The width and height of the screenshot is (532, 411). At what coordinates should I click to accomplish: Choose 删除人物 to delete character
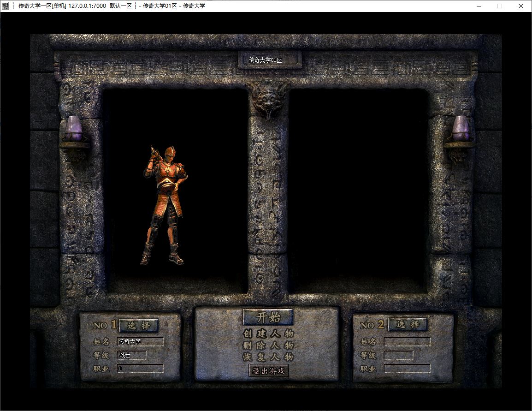coord(268,345)
